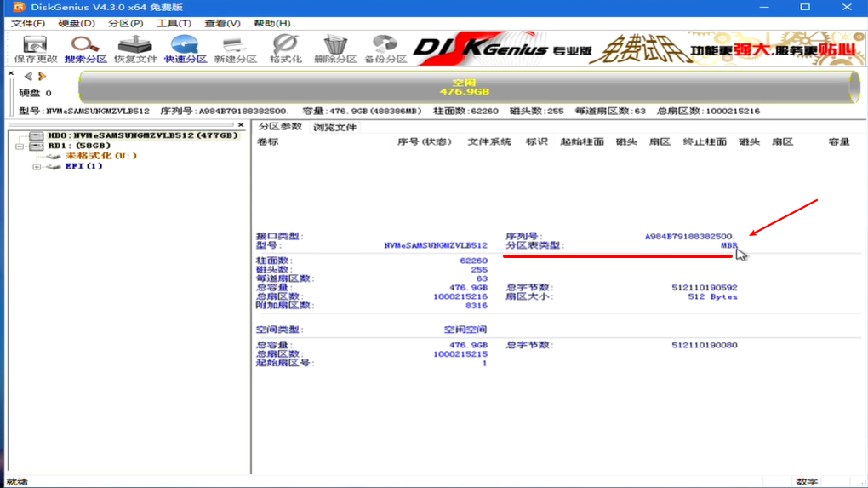The image size is (868, 488).
Task: Click the 数字 indicator in status bar
Action: [807, 482]
